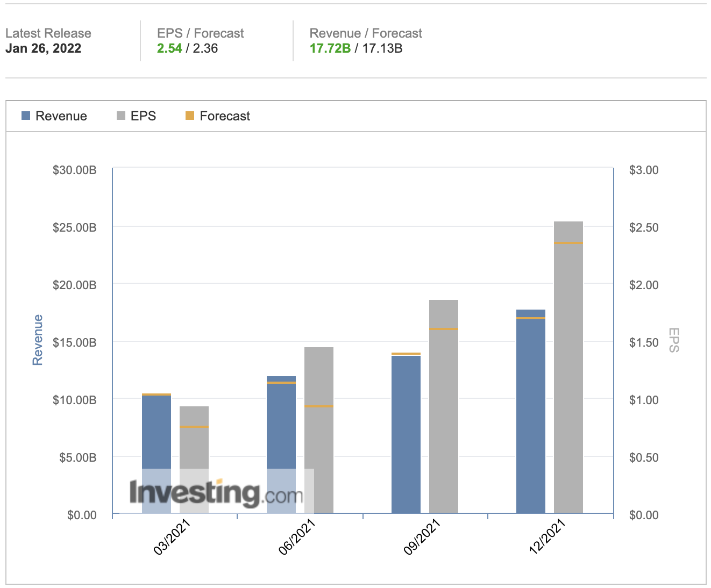Click the forecast marker on 06/2021 EPS bar
The height and width of the screenshot is (588, 711).
(x=319, y=406)
